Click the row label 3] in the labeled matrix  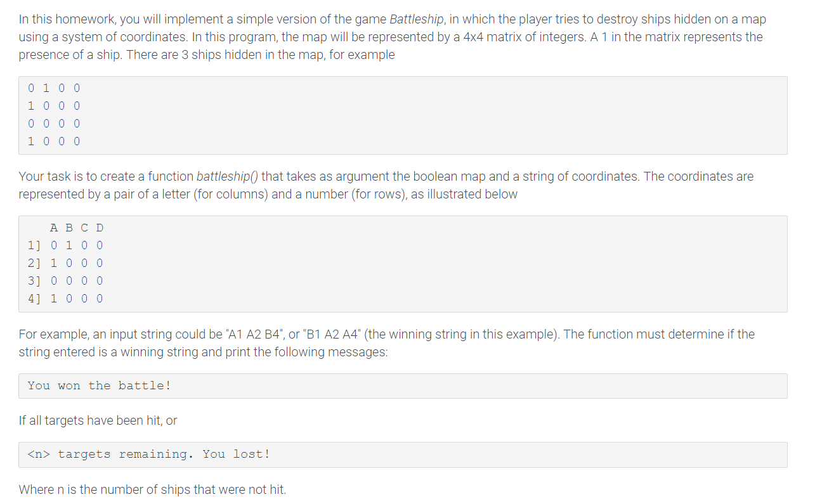[x=35, y=281]
